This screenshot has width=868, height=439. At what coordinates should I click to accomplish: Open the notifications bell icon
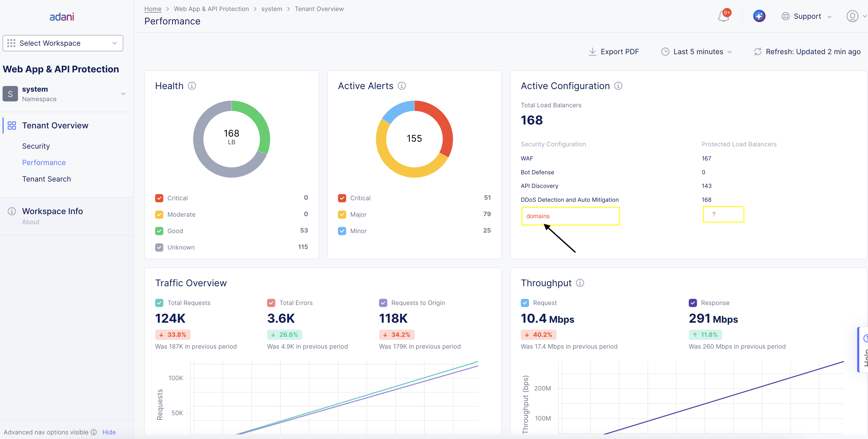[x=723, y=16]
